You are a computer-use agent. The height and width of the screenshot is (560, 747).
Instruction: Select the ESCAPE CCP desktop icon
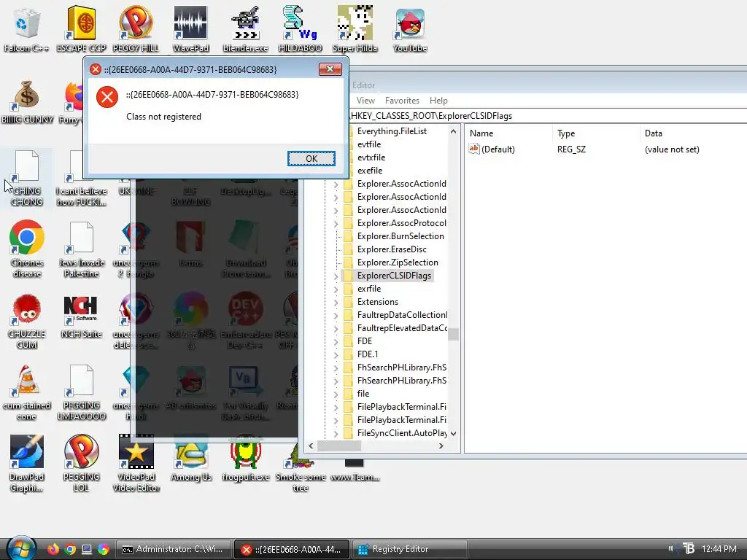(x=81, y=29)
